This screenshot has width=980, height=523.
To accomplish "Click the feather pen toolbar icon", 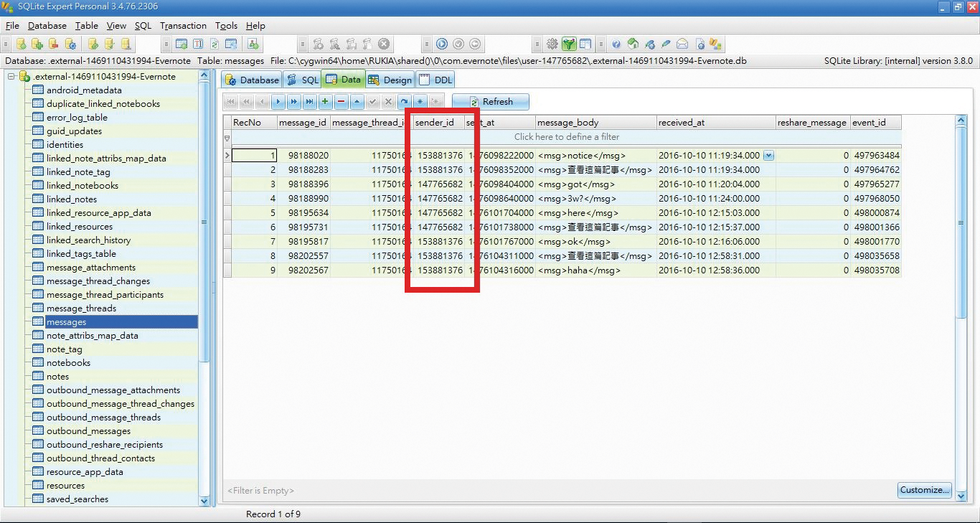I will tap(666, 44).
